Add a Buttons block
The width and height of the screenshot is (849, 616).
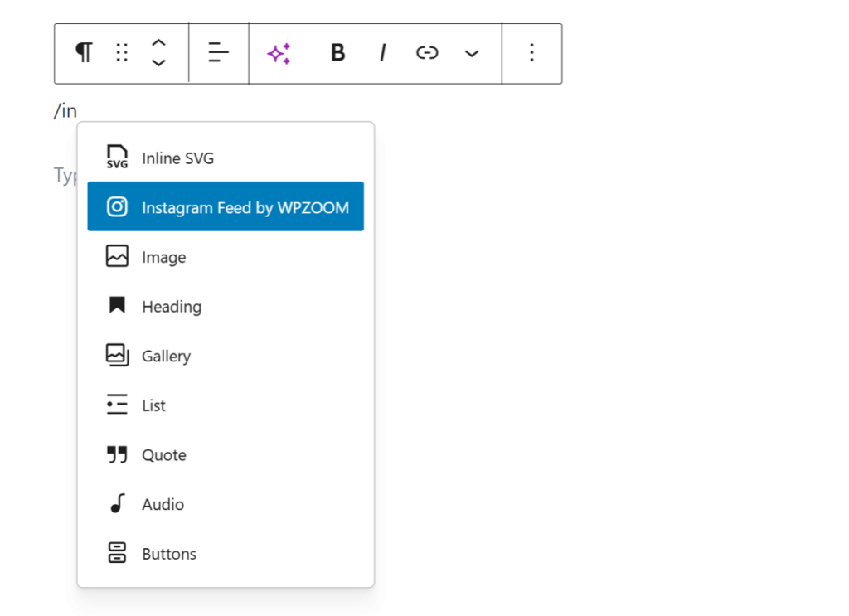pos(169,553)
